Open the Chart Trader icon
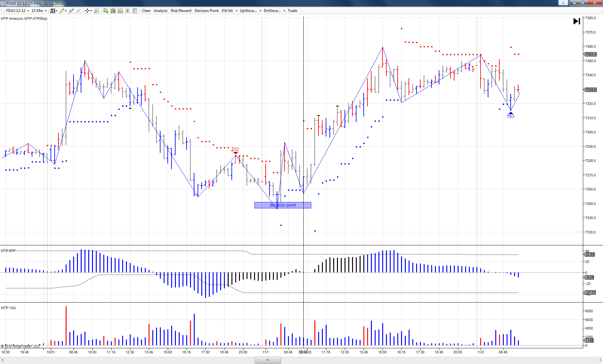 [105, 11]
